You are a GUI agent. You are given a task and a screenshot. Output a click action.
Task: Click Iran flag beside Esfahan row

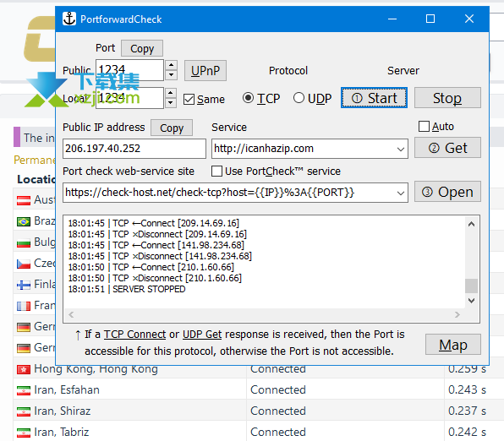coord(24,390)
